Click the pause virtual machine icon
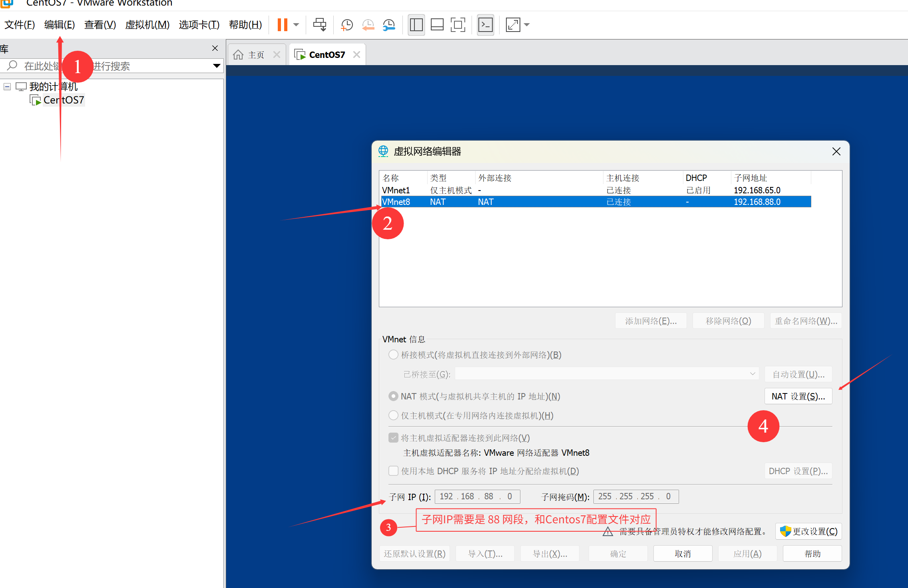 283,25
